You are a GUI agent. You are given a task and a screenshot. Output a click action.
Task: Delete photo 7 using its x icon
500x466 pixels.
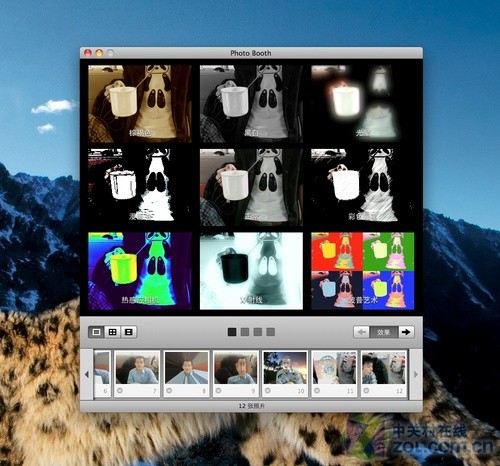tap(120, 390)
